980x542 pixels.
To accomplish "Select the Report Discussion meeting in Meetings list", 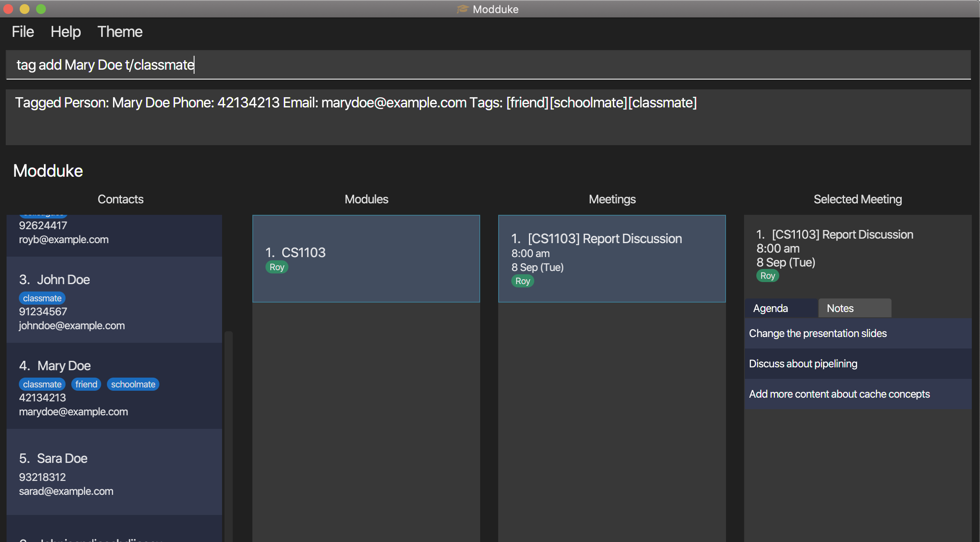I will (612, 258).
